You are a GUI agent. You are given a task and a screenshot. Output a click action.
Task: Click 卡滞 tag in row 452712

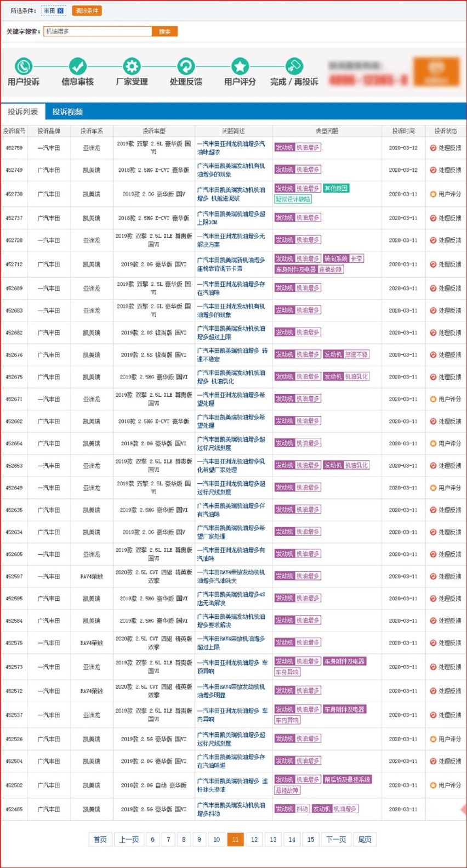356,258
